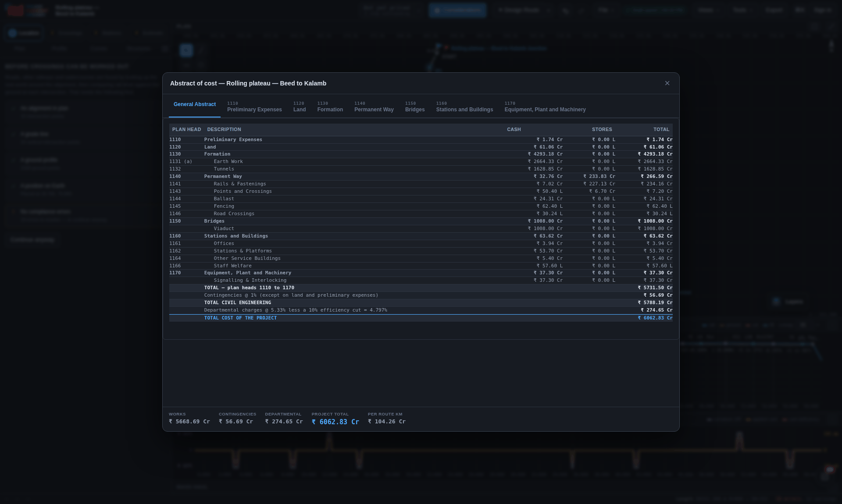The width and height of the screenshot is (842, 504).
Task: Switch to the 1140 Permanent Way tab
Action: (x=374, y=106)
